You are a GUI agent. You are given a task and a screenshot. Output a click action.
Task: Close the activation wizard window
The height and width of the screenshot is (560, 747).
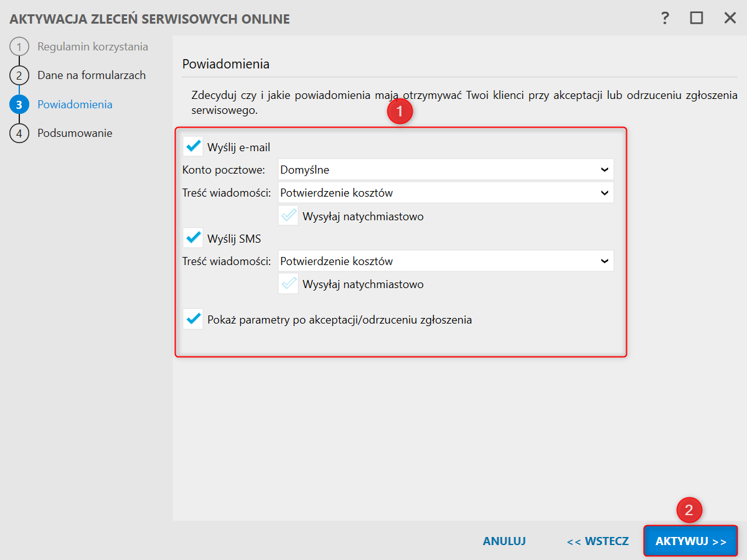pos(730,18)
